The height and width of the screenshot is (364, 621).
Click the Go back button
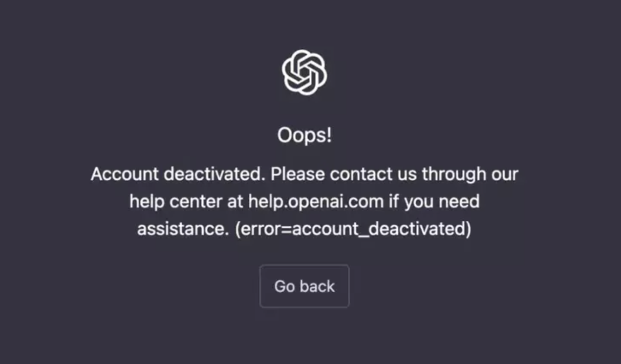304,286
